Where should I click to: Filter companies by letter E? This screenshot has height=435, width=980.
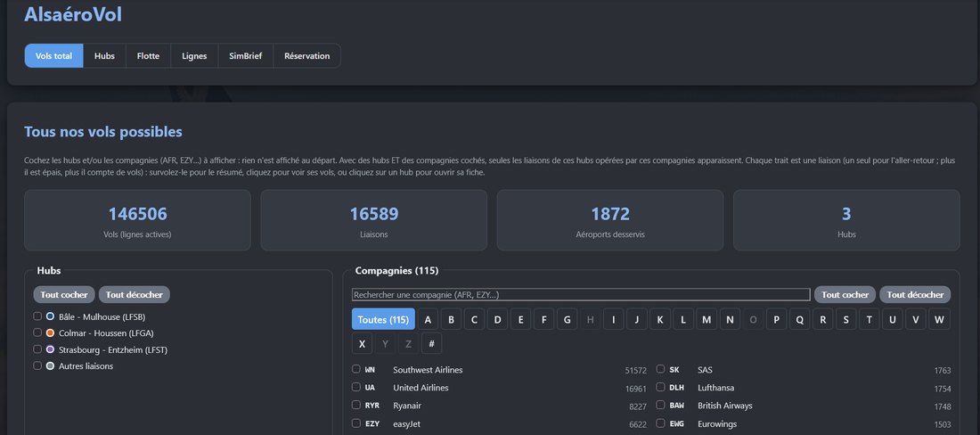coord(520,319)
